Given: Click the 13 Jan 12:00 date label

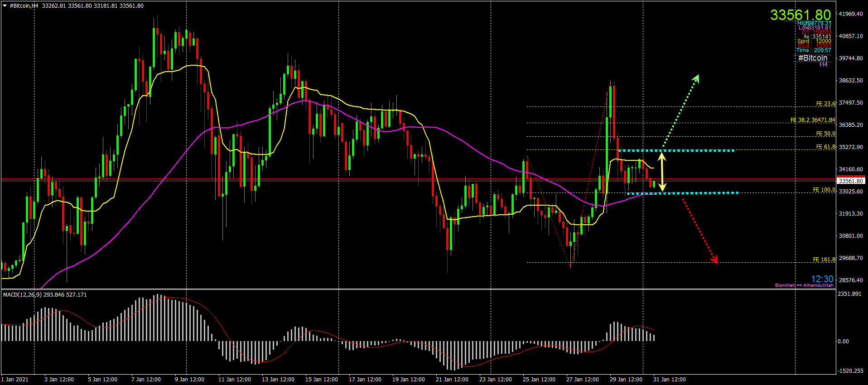Looking at the screenshot, I should pos(278,380).
